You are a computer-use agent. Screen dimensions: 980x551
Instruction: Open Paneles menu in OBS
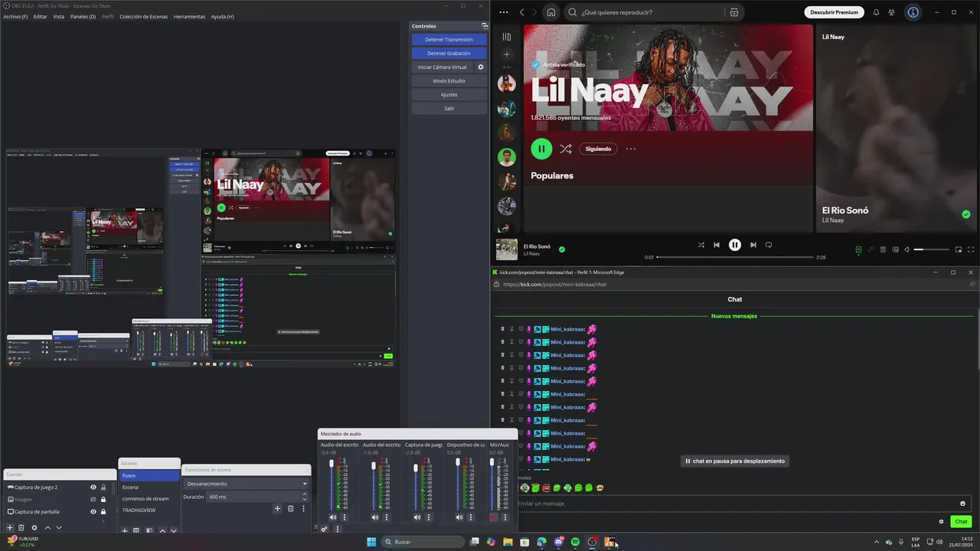point(83,16)
